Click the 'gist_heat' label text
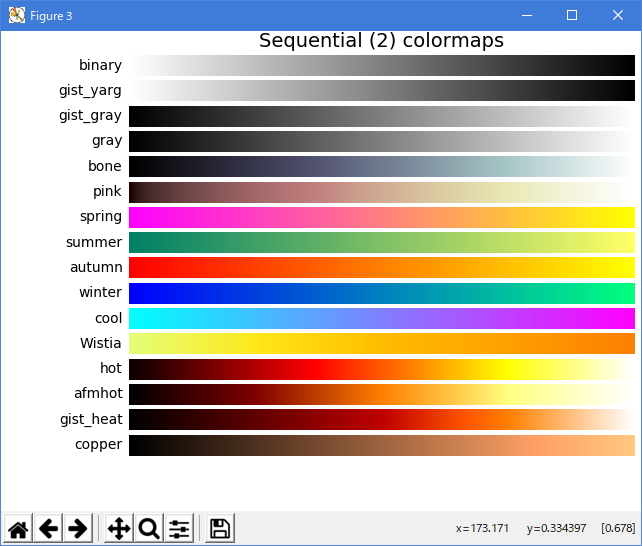The width and height of the screenshot is (642, 546). (91, 420)
